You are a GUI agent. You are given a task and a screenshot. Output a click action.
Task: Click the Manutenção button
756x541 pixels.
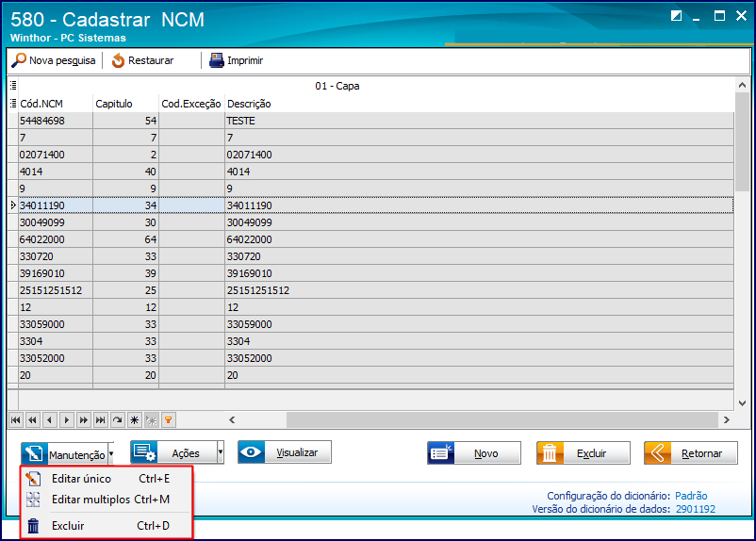tap(64, 453)
